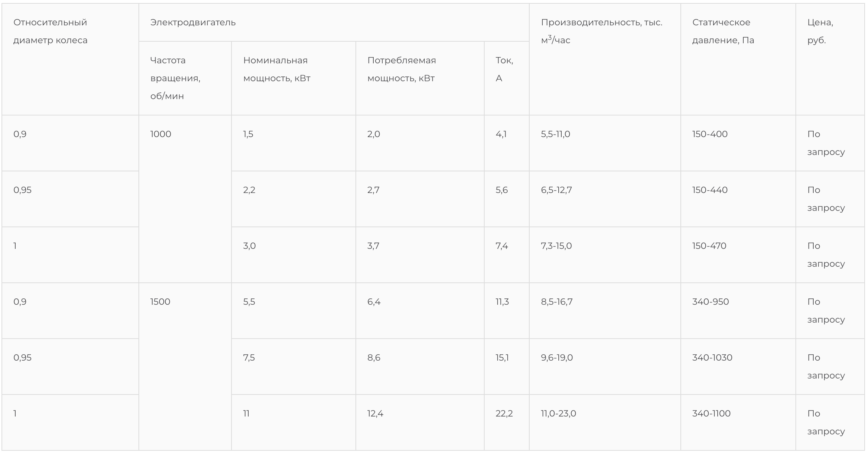The height and width of the screenshot is (453, 868).
Task: Click the 2,7 consumed power cell
Action: click(373, 190)
